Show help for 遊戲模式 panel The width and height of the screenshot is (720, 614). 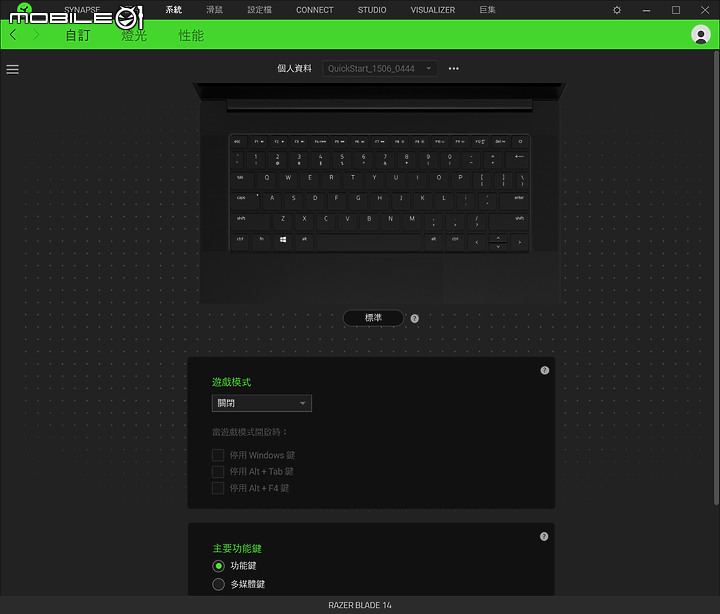pos(545,370)
